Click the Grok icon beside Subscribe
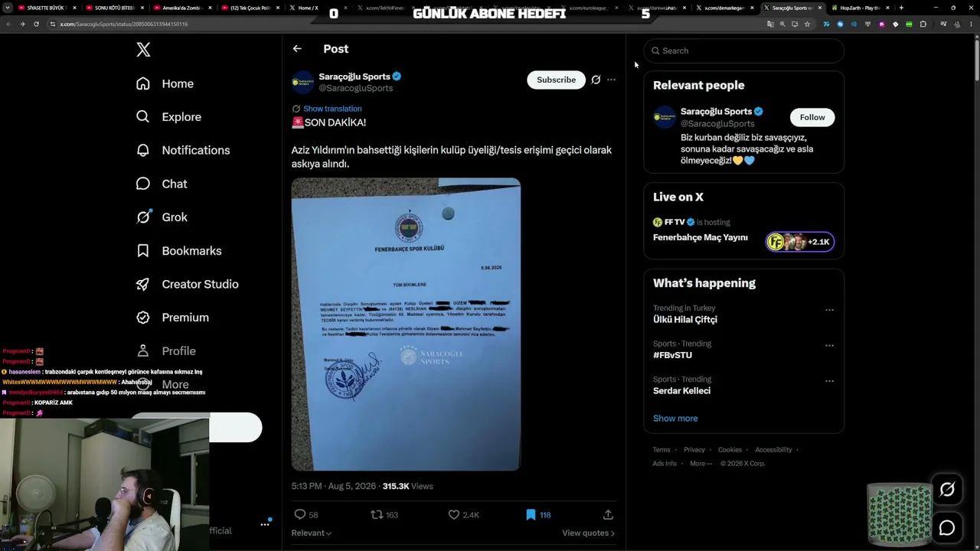The width and height of the screenshot is (980, 551). 596,80
